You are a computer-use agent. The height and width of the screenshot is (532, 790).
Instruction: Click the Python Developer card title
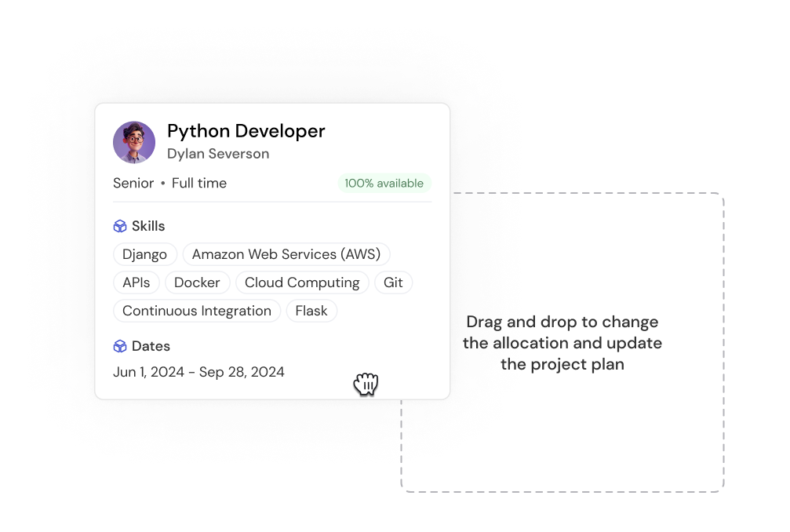pos(246,131)
